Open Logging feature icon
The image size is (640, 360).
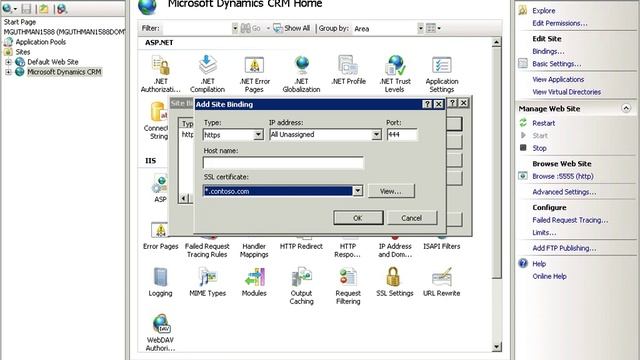160,277
